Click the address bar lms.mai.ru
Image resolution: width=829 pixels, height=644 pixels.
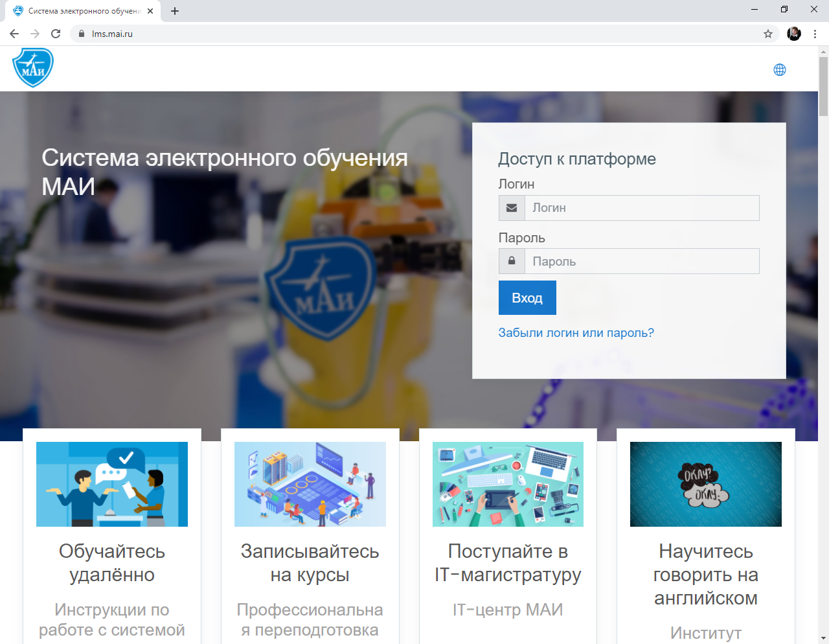click(424, 34)
